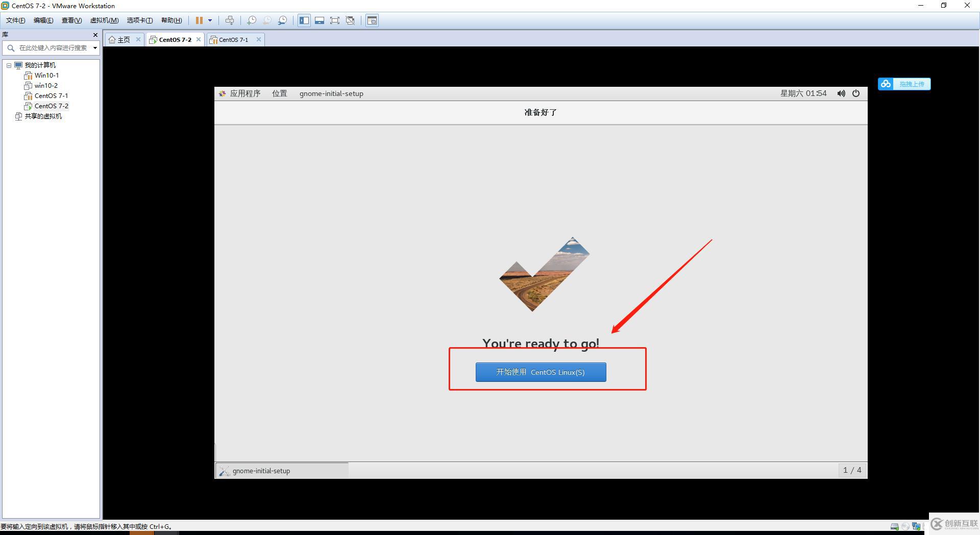Click the Unity mode toolbar icon
Image resolution: width=980 pixels, height=535 pixels.
pos(350,20)
